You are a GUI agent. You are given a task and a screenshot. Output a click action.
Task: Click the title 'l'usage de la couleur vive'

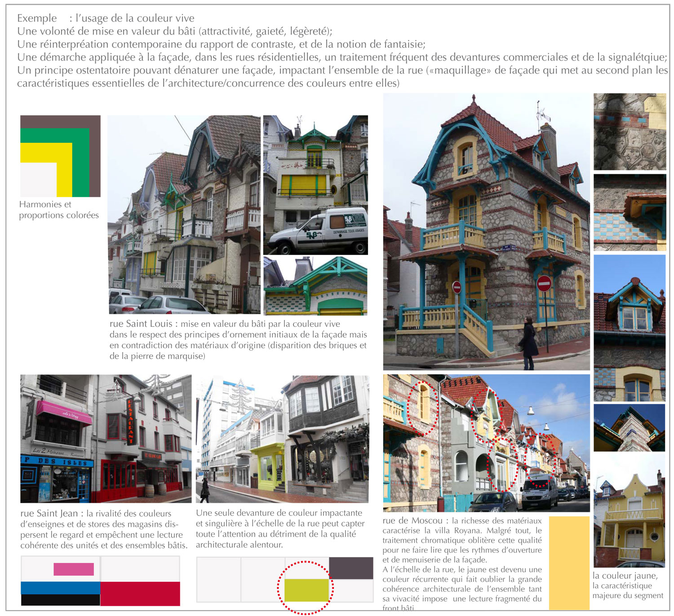pyautogui.click(x=135, y=18)
